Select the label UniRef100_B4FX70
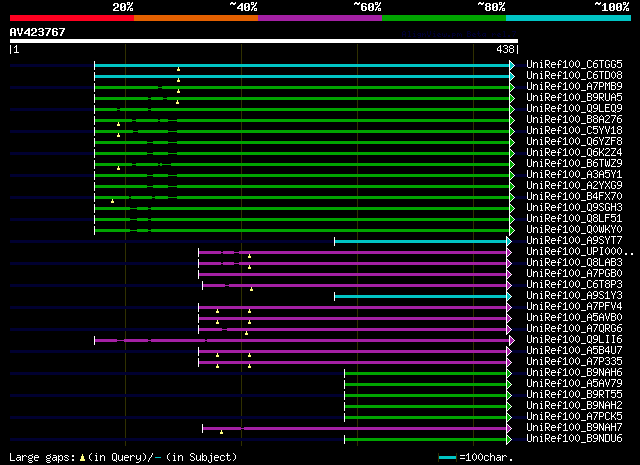Screen dimensions: 640x465 [x=574, y=197]
